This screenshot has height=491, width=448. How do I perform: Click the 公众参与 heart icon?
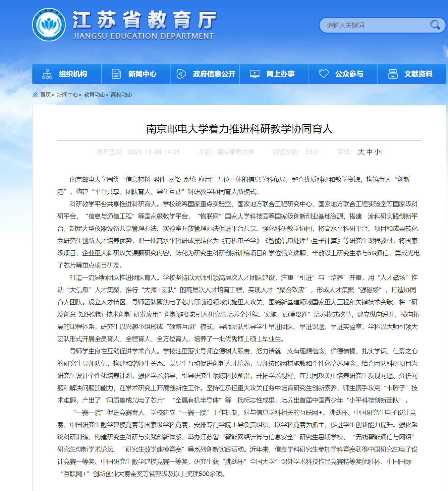click(323, 74)
